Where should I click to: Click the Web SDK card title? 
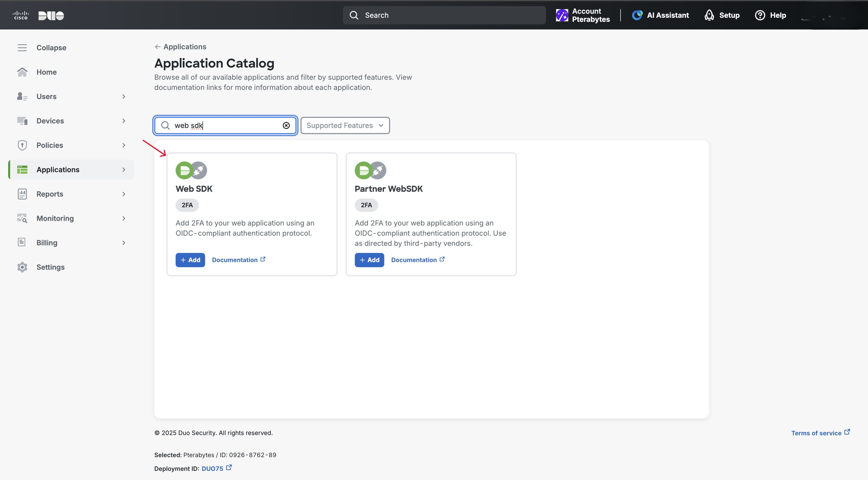tap(194, 189)
